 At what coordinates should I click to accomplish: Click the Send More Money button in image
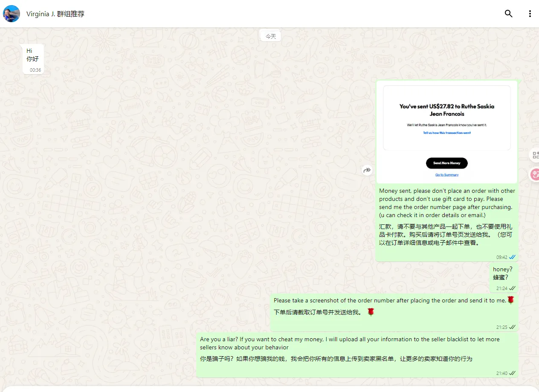pyautogui.click(x=446, y=163)
